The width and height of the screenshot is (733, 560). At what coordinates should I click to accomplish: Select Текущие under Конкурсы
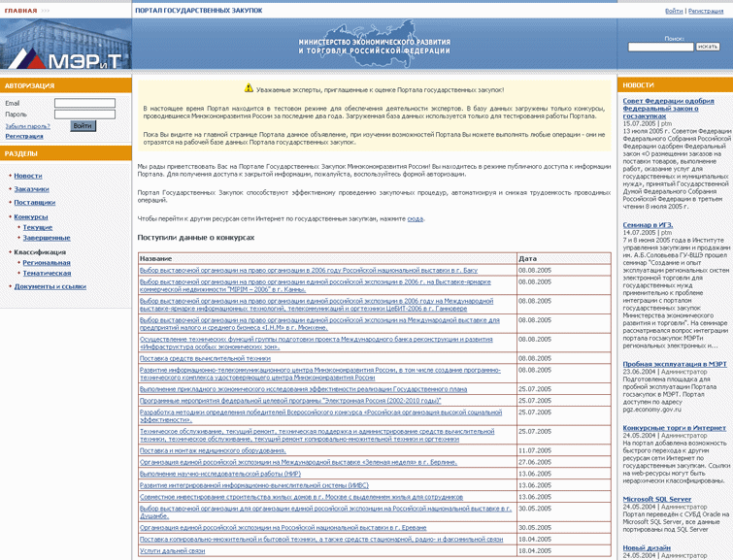pos(38,227)
